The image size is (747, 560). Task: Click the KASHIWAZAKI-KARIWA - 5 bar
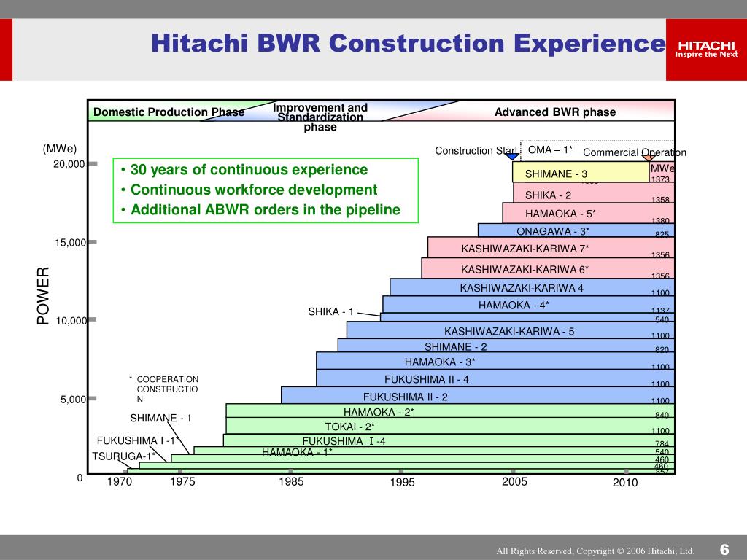click(510, 330)
